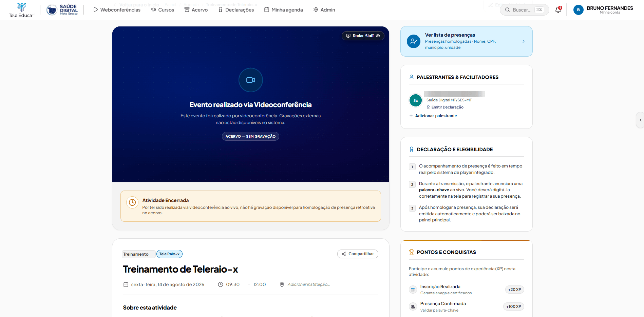Open the Declarações page
Viewport: 644px width, 317px height.
click(236, 10)
